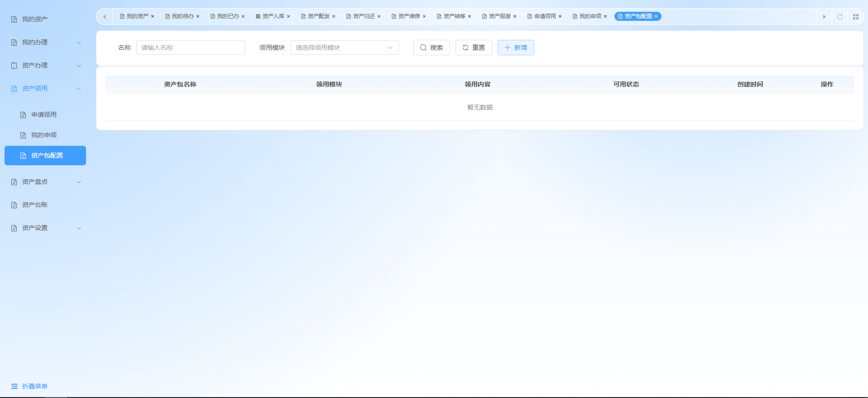This screenshot has width=868, height=398.
Task: Click the 资产包名称 column header
Action: [180, 84]
